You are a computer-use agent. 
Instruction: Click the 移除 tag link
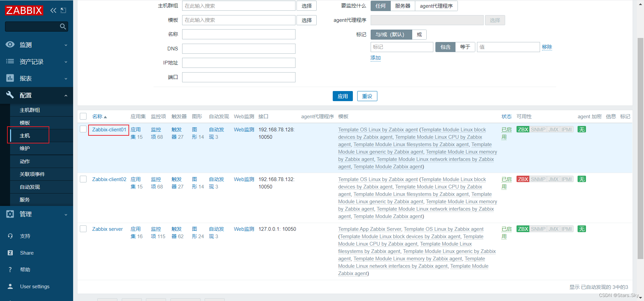point(547,47)
